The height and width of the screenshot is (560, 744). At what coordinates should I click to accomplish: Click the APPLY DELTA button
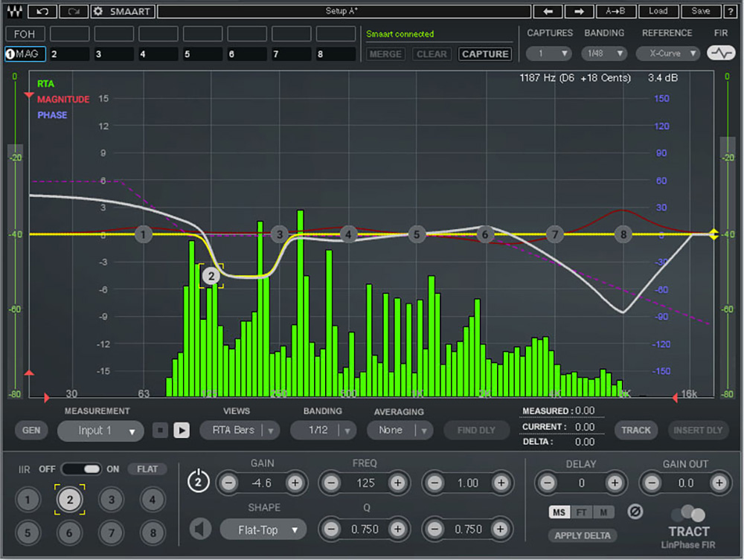583,535
